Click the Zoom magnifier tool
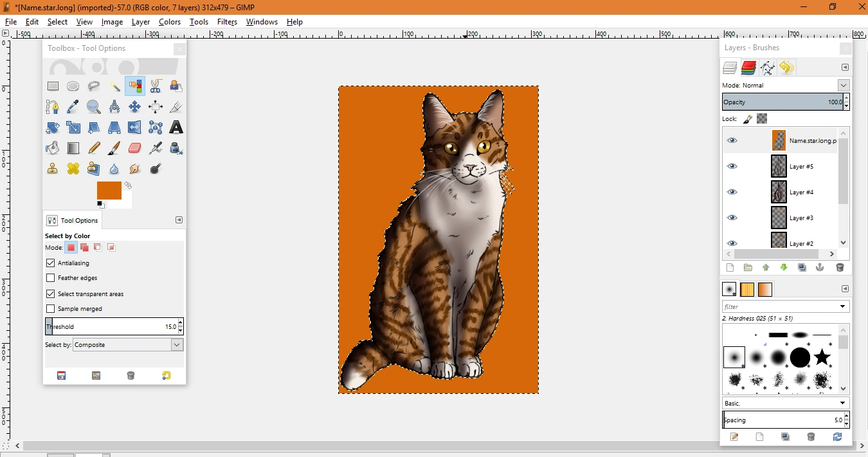This screenshot has width=868, height=457. click(94, 107)
